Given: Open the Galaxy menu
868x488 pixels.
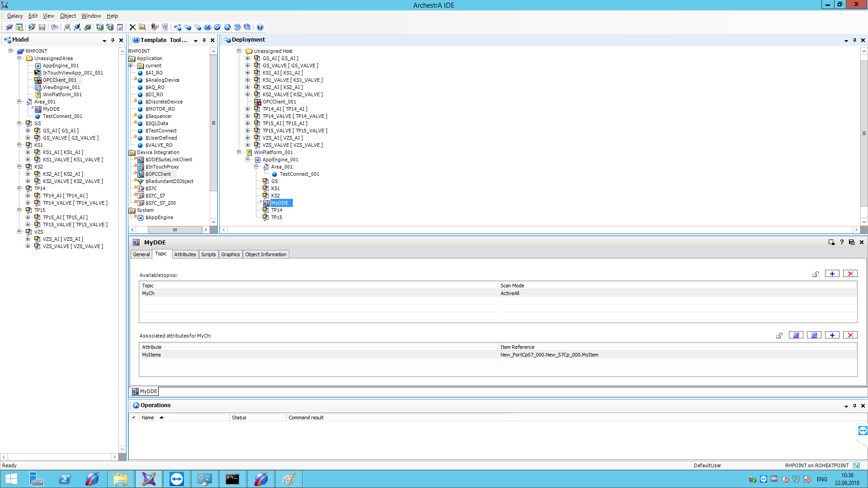Looking at the screenshot, I should click(x=15, y=16).
